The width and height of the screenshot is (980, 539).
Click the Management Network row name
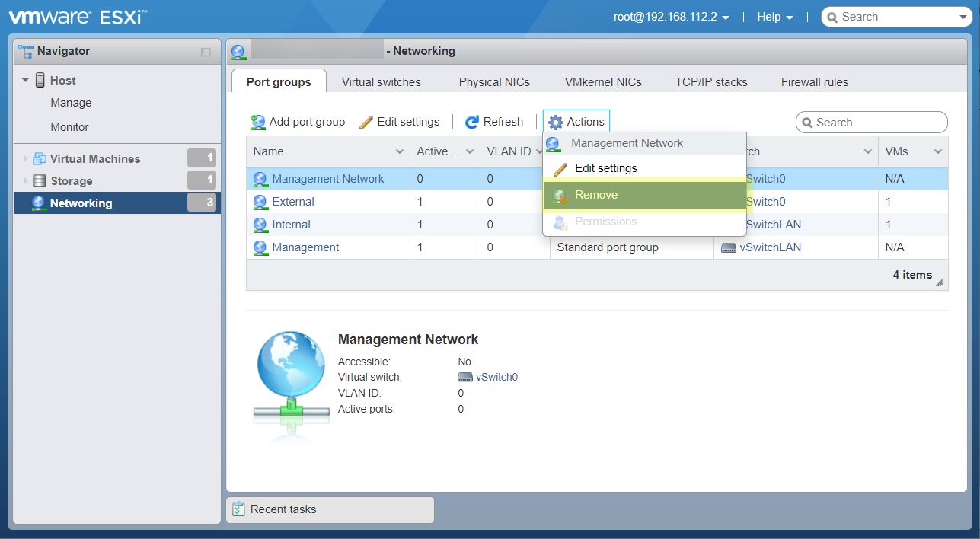pos(328,179)
